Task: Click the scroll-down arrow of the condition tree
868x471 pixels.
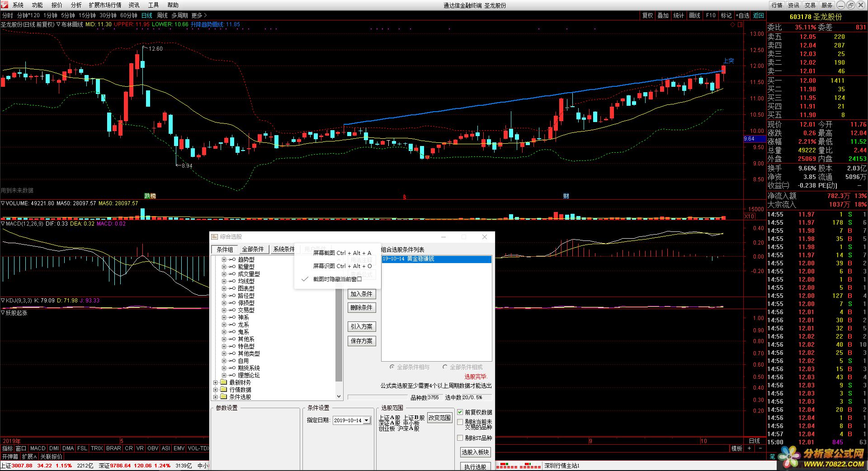Action: 339,396
